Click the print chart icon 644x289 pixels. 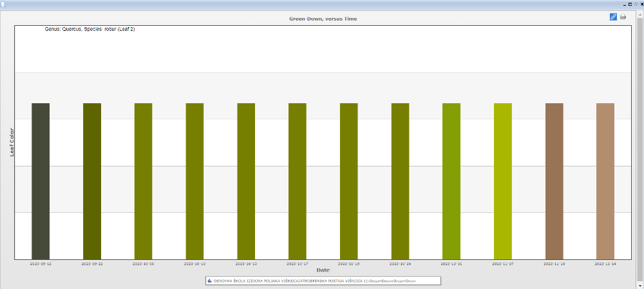(x=623, y=17)
